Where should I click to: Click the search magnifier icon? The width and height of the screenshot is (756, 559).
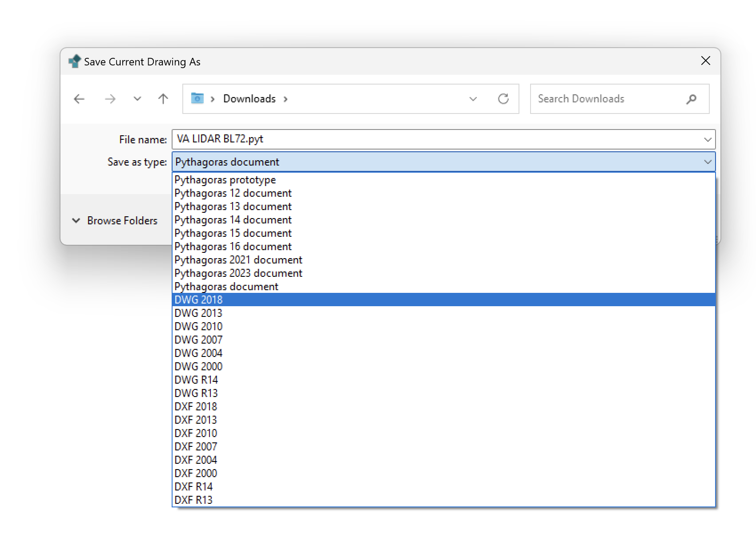click(692, 99)
